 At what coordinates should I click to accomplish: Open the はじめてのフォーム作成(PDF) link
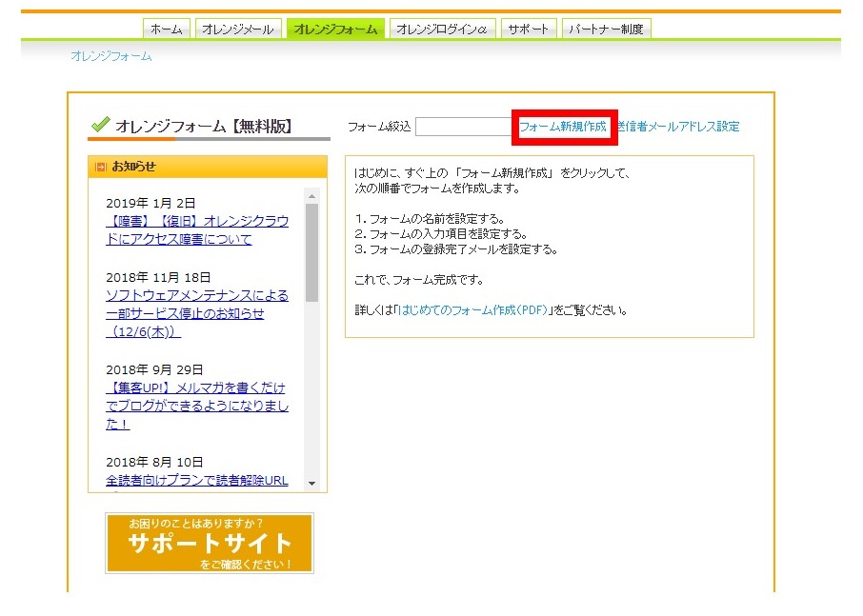point(472,310)
